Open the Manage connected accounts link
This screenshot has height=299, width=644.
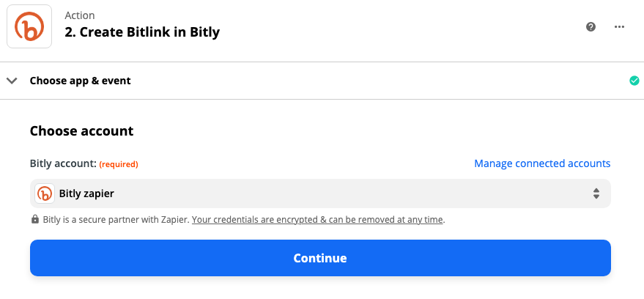click(x=542, y=163)
